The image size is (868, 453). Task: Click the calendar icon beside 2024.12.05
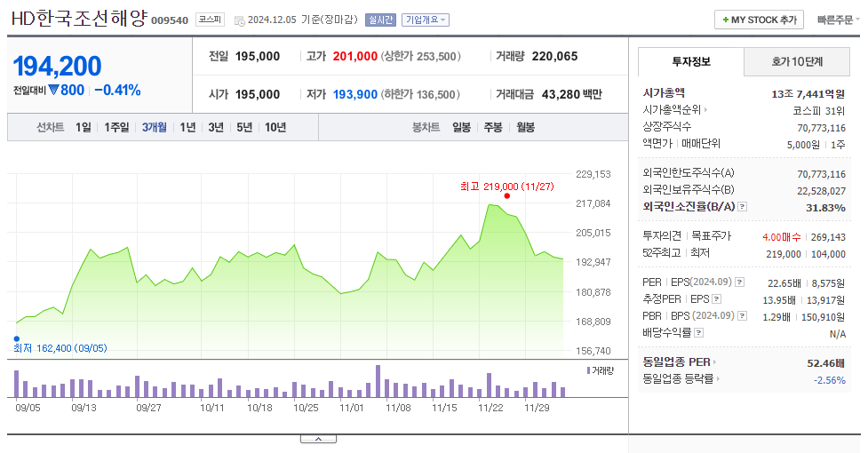coord(239,20)
